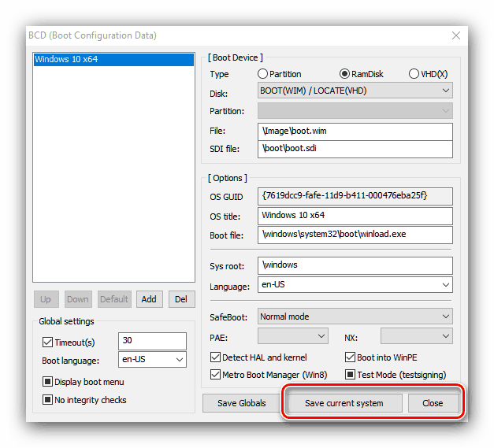494x448 pixels.
Task: Click Save Globals button
Action: [242, 403]
